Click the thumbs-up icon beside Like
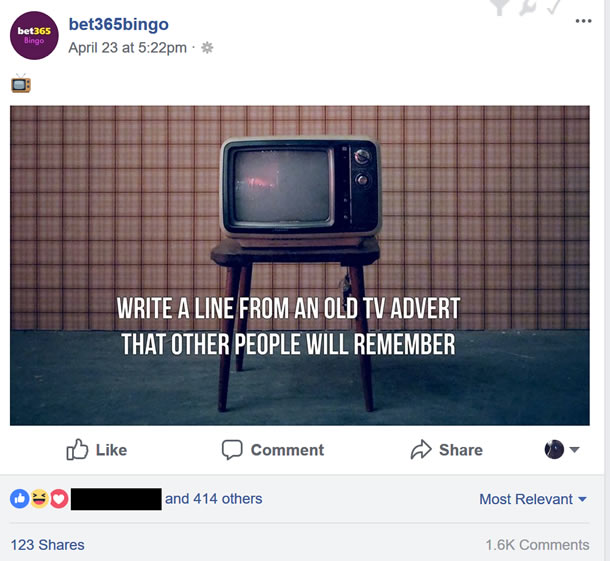The image size is (610, 561). point(77,450)
